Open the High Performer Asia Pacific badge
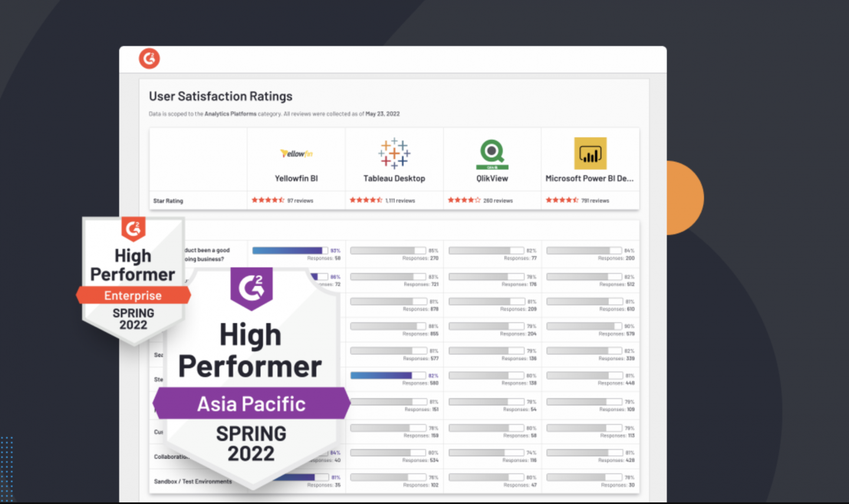The image size is (849, 504). [251, 377]
